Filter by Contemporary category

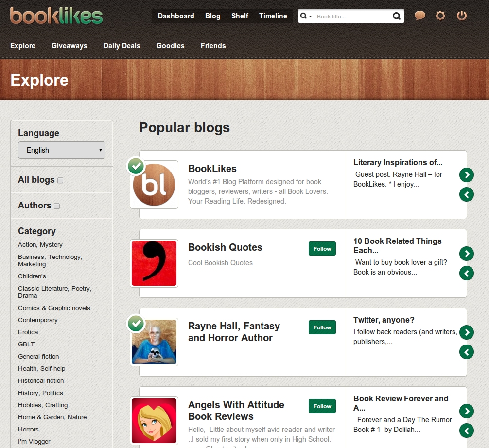tap(38, 320)
